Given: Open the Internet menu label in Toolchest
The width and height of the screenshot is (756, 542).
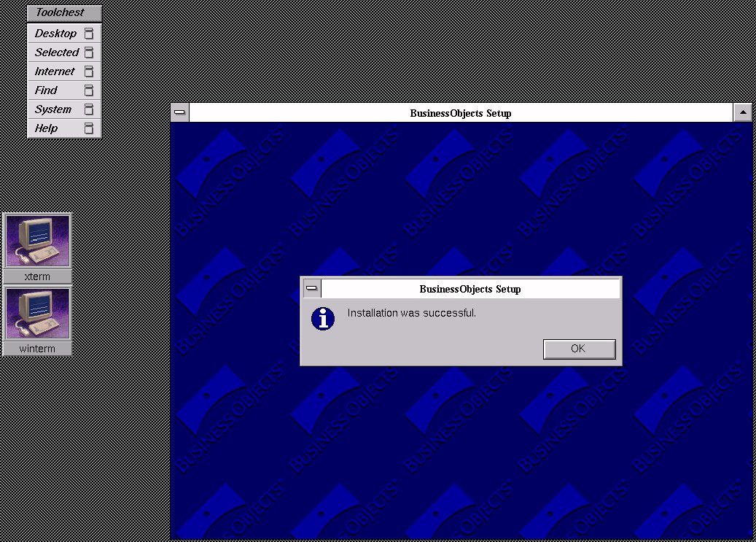Looking at the screenshot, I should pos(55,71).
